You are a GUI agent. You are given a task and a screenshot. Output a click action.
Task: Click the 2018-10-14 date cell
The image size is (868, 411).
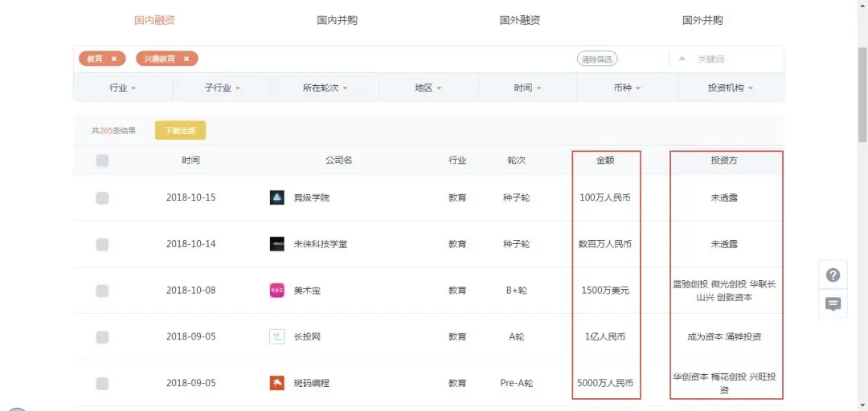tap(190, 244)
